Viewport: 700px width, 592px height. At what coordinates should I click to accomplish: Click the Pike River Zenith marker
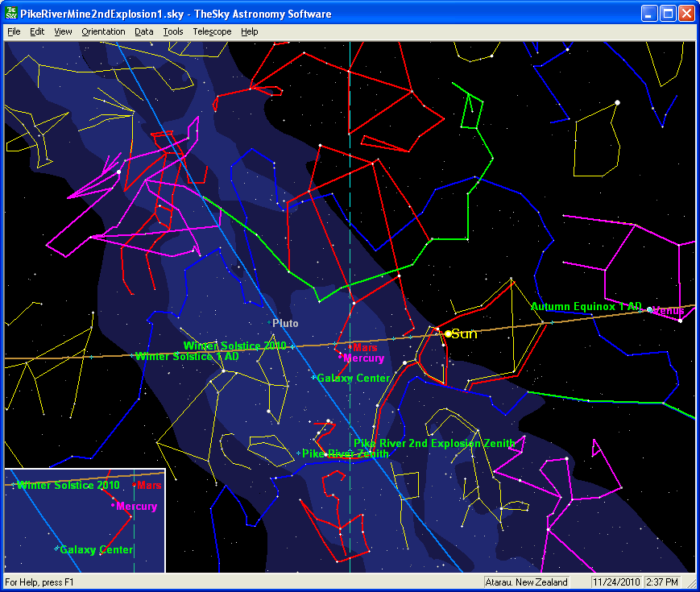click(299, 454)
